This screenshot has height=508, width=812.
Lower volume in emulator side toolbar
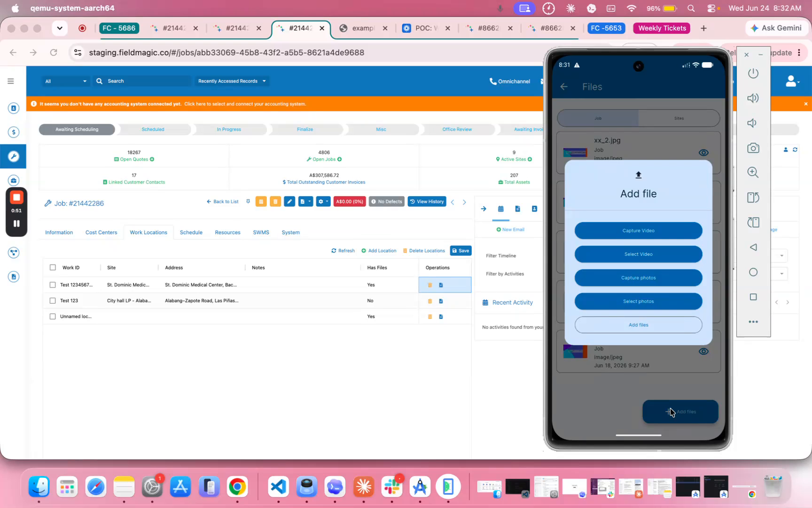[x=752, y=123]
